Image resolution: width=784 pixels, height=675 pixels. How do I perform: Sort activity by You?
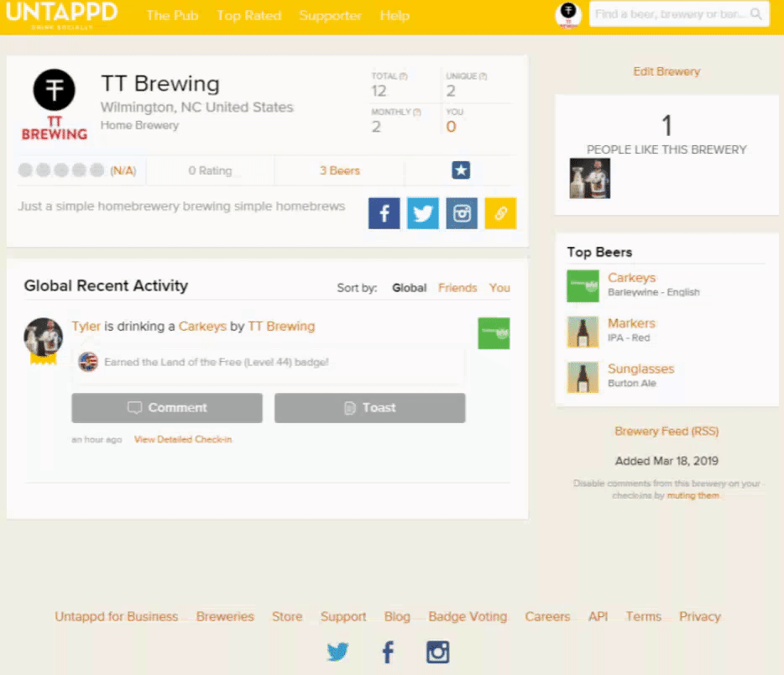pyautogui.click(x=499, y=288)
